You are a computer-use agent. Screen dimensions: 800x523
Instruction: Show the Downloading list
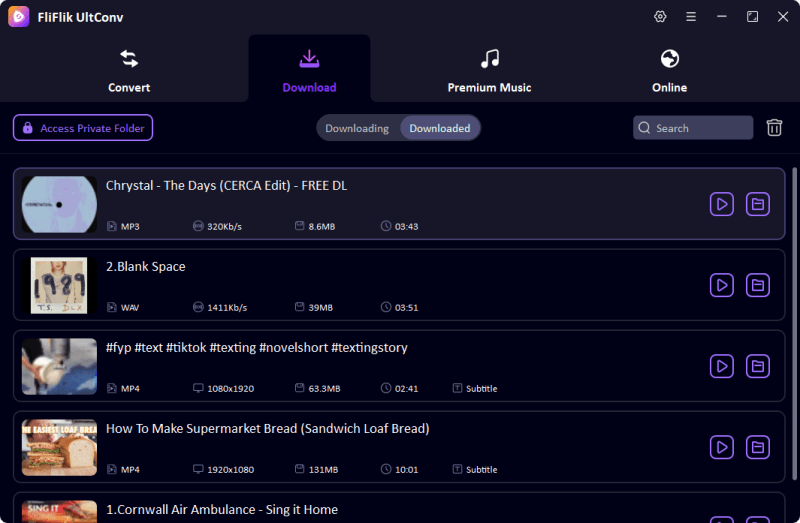click(x=357, y=128)
